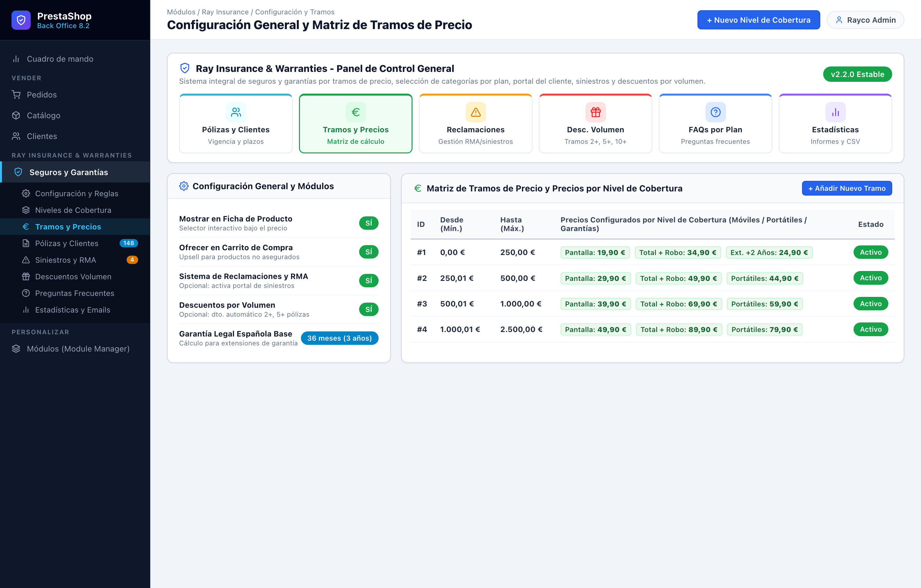Open Estadísticas y Emails in sidebar

tap(75, 310)
